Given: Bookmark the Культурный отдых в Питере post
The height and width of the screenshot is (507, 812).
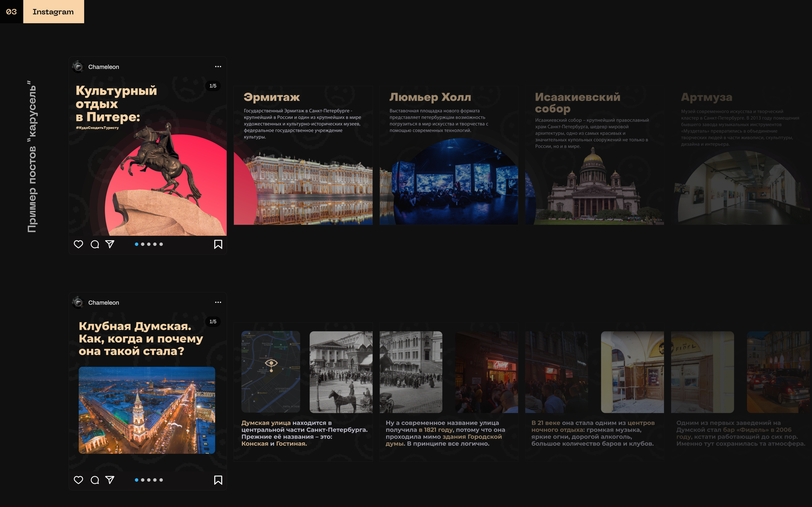Looking at the screenshot, I should (218, 244).
